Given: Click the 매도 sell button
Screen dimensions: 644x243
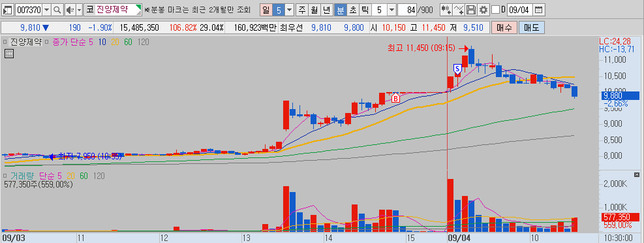Looking at the screenshot, I should point(531,27).
